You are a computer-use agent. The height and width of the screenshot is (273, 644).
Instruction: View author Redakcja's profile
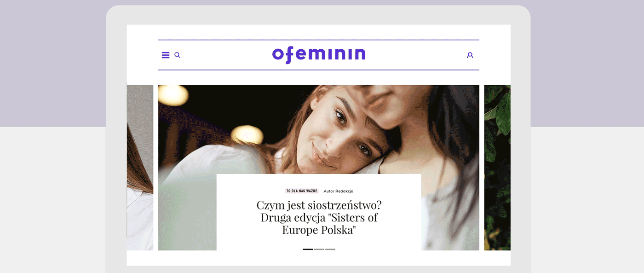(x=345, y=191)
